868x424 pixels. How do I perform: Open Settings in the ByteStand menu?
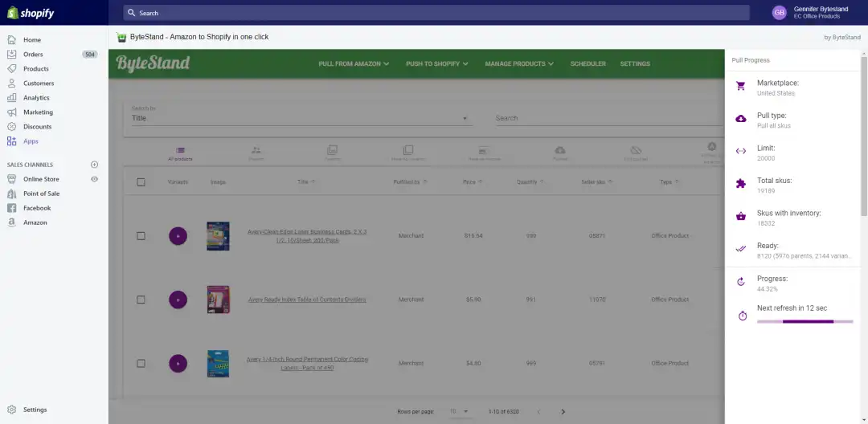[635, 63]
